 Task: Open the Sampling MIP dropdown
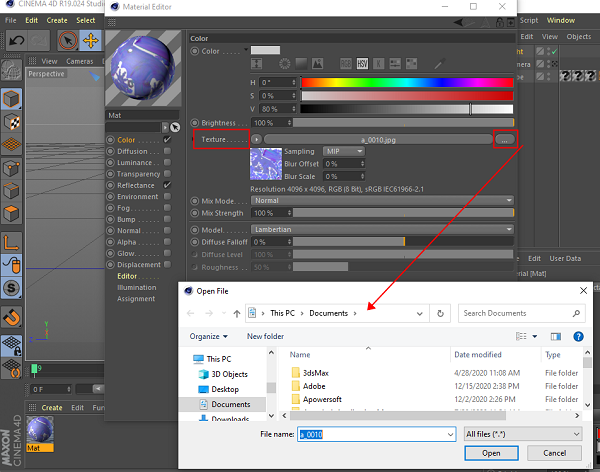pyautogui.click(x=346, y=150)
